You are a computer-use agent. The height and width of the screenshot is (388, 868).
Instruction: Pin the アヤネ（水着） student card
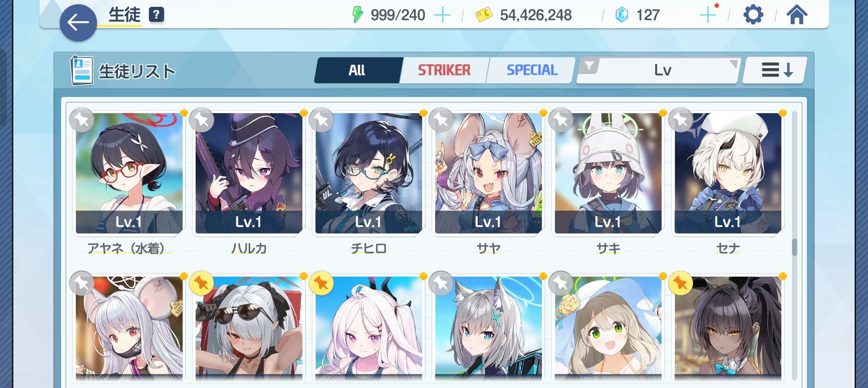point(82,120)
